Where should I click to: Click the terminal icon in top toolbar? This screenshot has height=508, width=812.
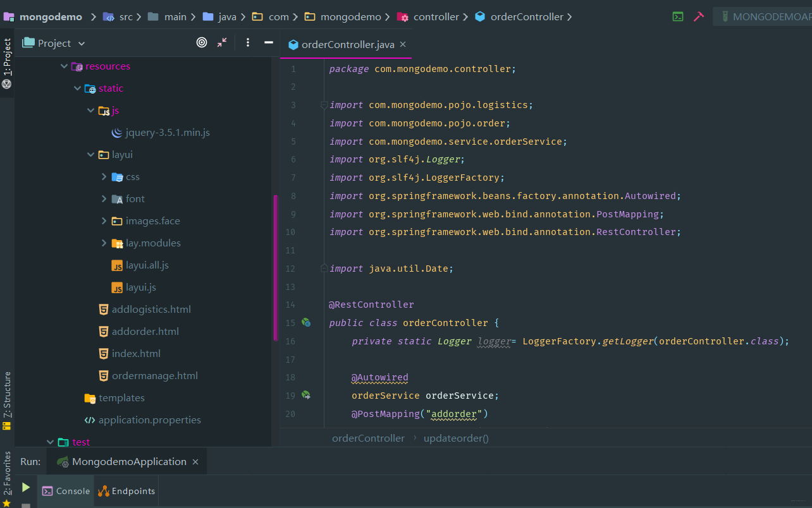tap(678, 17)
